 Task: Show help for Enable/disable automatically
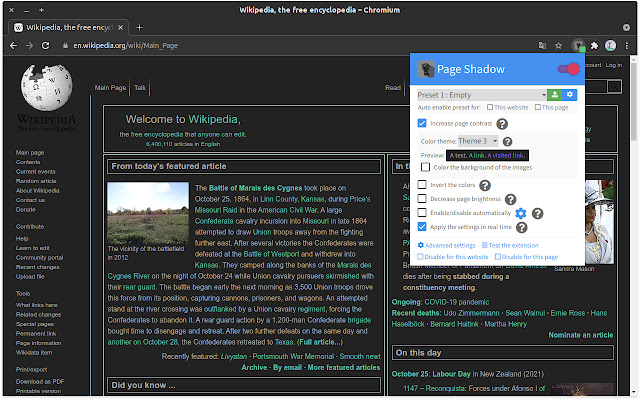(x=538, y=213)
